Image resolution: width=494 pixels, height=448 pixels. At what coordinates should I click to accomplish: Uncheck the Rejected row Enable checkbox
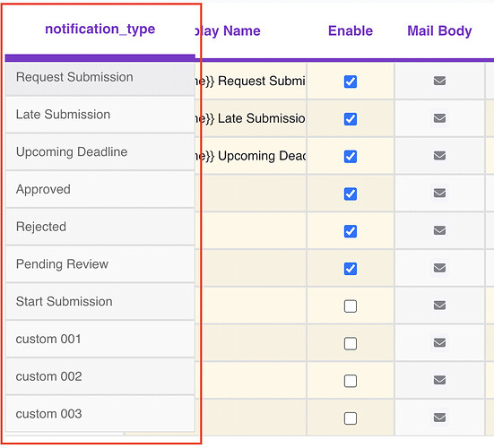351,231
